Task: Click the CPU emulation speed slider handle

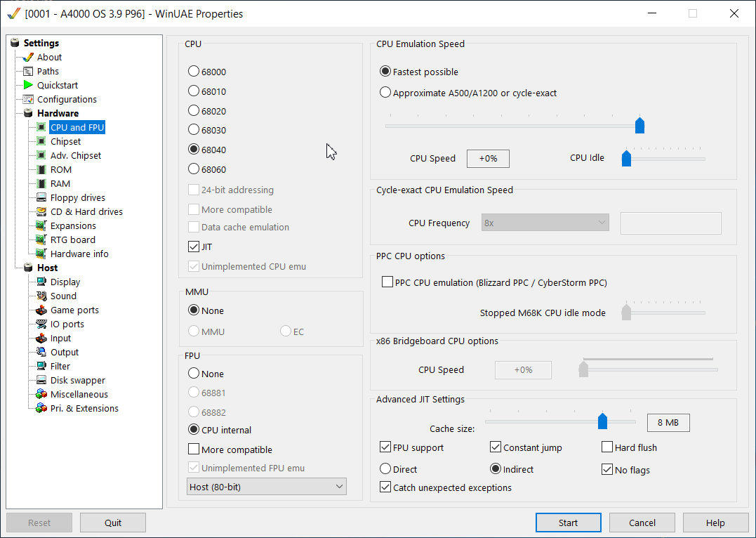Action: coord(639,125)
